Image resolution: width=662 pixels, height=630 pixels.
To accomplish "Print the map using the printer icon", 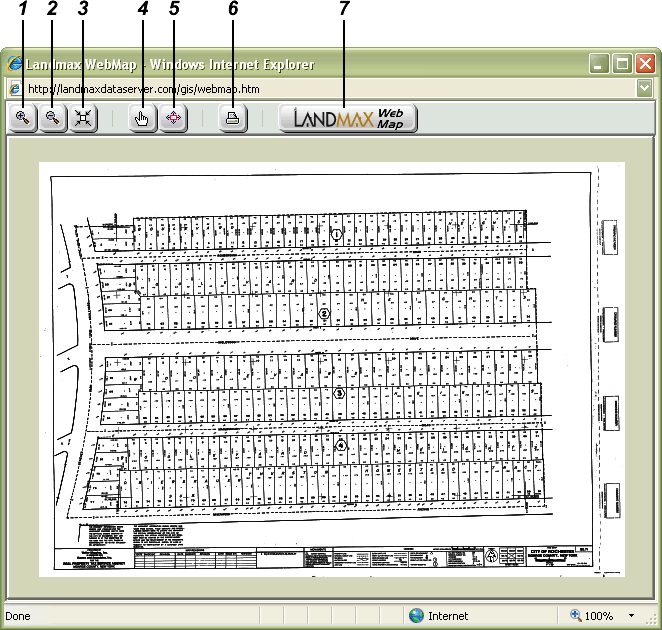I will point(232,118).
